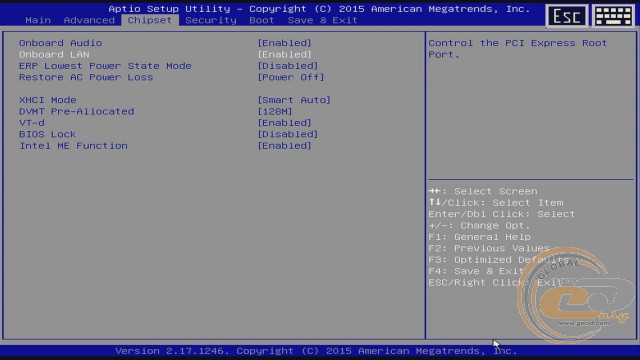Change XHCI Mode [Smart Auto] value
Image resolution: width=640 pixels, height=360 pixels.
tap(294, 100)
